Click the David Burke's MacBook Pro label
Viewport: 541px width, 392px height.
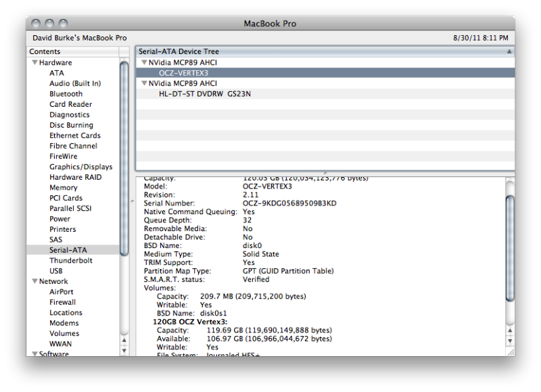[80, 38]
